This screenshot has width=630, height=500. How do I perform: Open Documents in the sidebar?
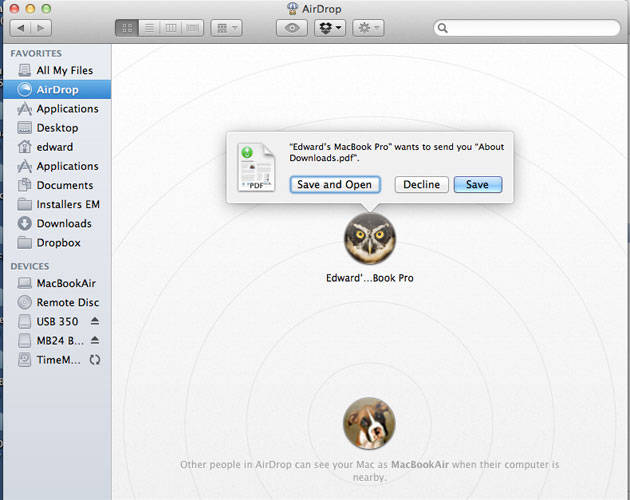tap(57, 185)
